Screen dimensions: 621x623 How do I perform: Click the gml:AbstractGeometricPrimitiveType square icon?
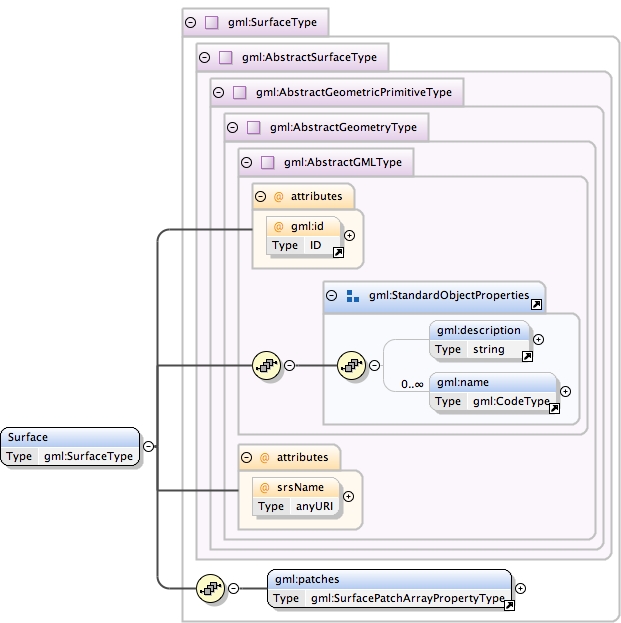click(240, 93)
